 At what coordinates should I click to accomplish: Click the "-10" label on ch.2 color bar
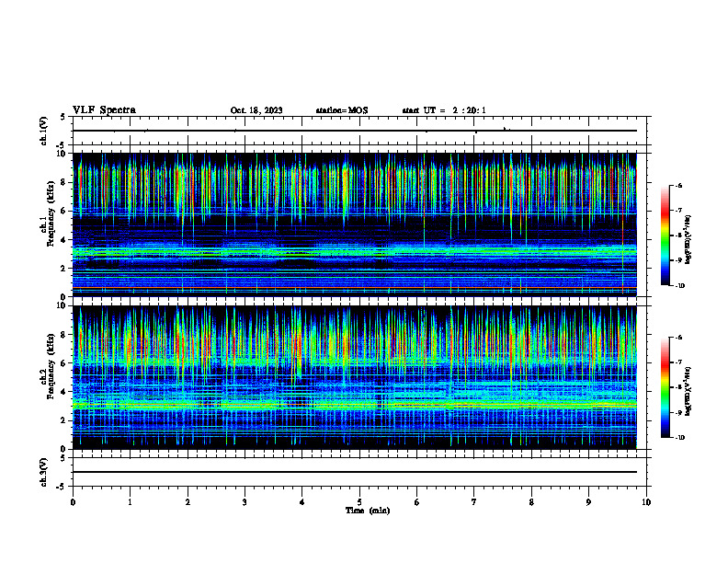[679, 438]
